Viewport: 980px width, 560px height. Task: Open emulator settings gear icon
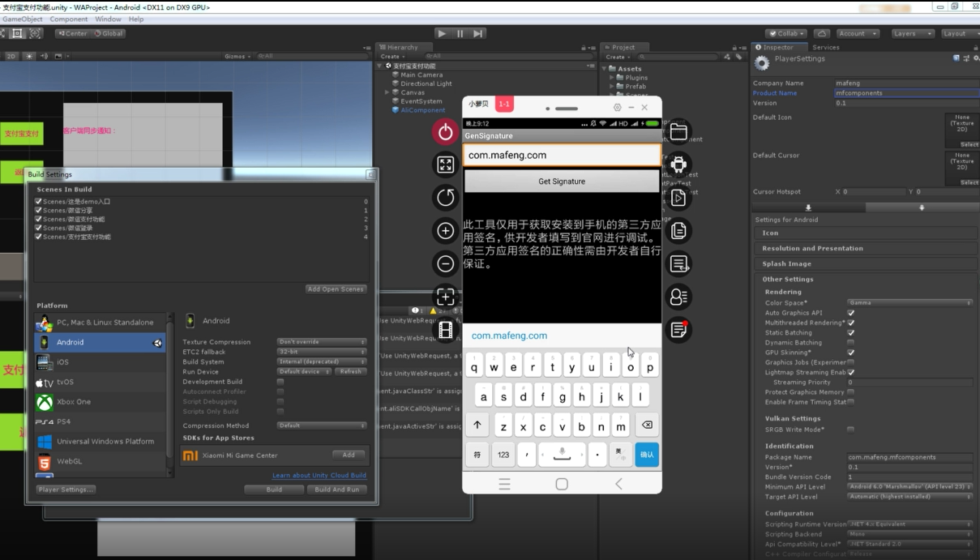618,107
